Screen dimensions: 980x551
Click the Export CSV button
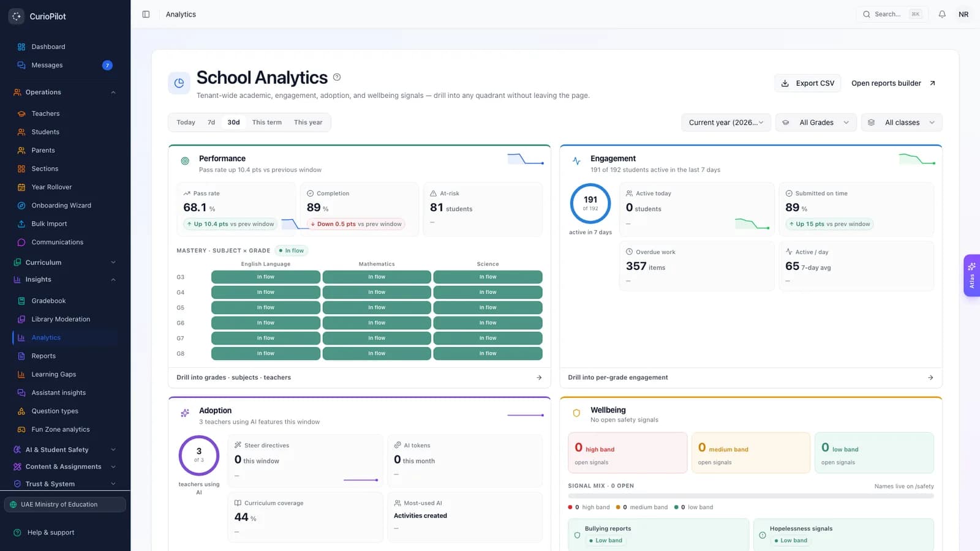808,83
